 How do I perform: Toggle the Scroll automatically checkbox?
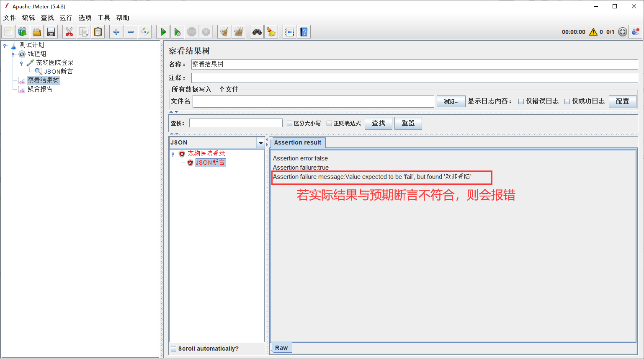click(174, 349)
